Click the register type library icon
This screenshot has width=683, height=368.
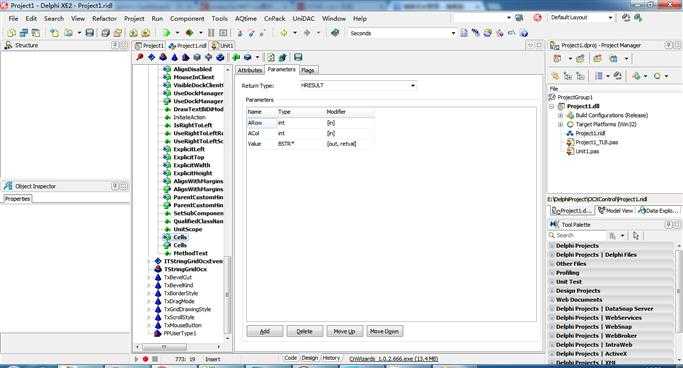click(x=282, y=57)
